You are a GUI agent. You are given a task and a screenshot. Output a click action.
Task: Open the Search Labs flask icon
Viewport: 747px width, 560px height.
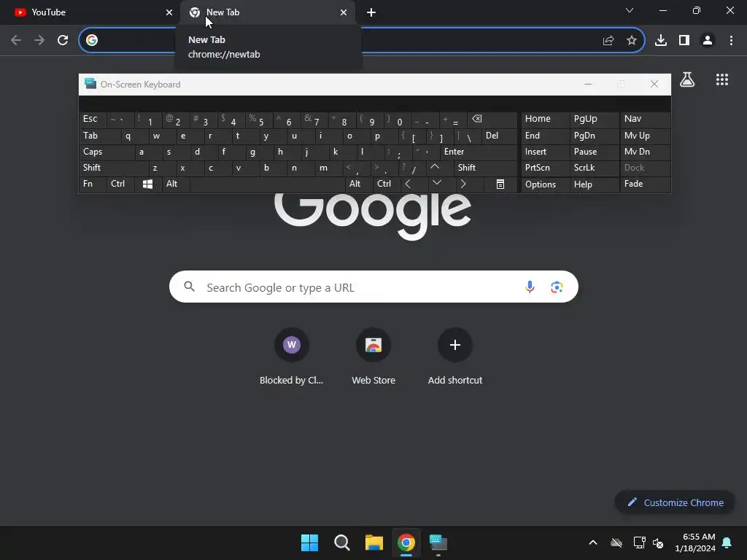687,79
